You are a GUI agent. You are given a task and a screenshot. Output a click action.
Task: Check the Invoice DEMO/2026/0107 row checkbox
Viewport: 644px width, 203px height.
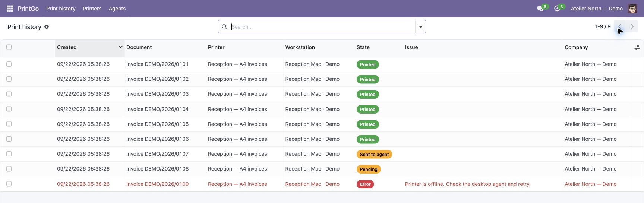pos(9,154)
